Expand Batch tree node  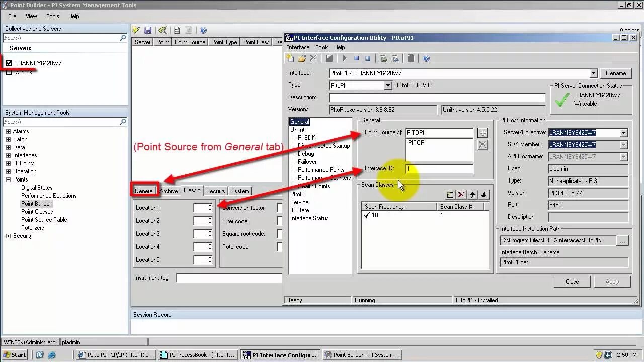[x=8, y=139]
